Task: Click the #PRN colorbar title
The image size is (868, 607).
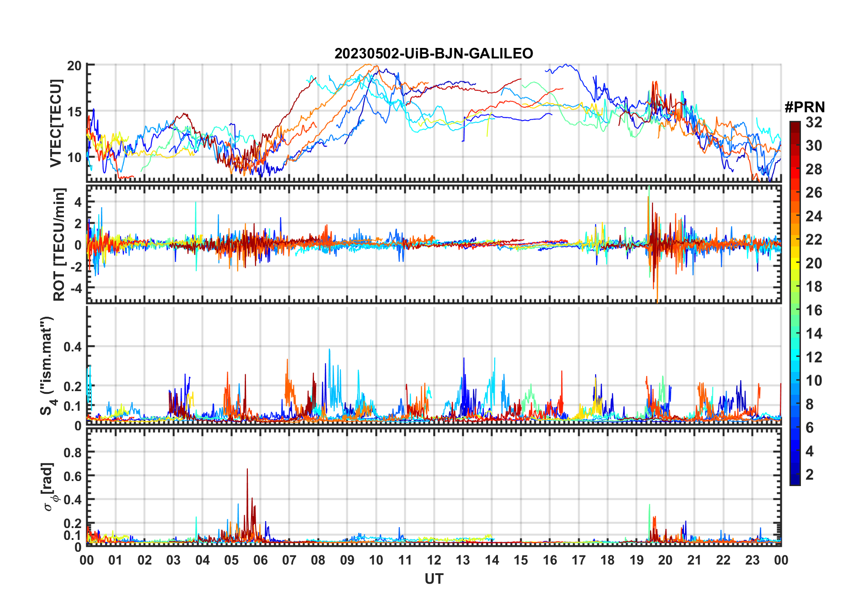Action: (x=805, y=107)
